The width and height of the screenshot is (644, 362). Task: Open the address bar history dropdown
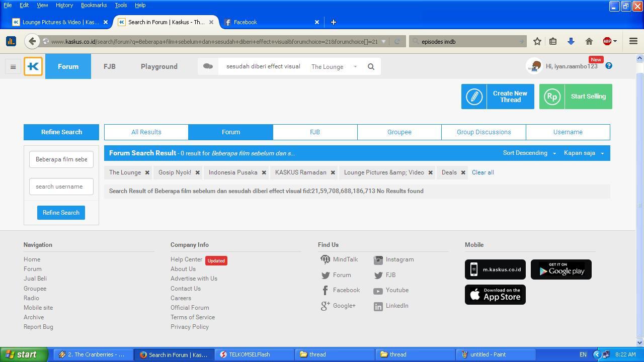tap(383, 41)
